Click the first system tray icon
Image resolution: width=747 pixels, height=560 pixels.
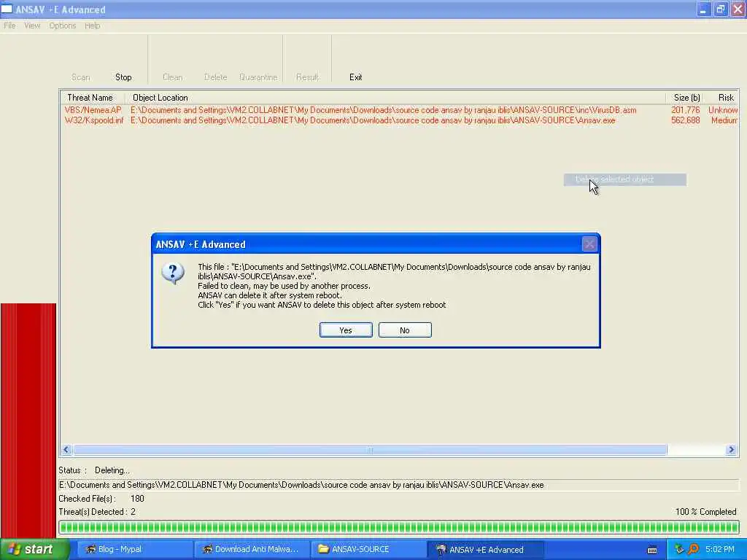(679, 550)
